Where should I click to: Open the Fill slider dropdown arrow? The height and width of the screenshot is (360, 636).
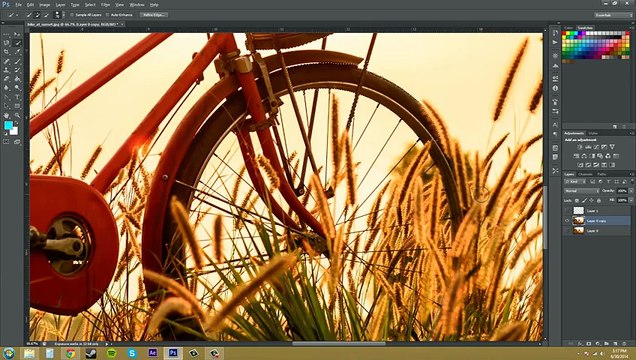coord(631,200)
